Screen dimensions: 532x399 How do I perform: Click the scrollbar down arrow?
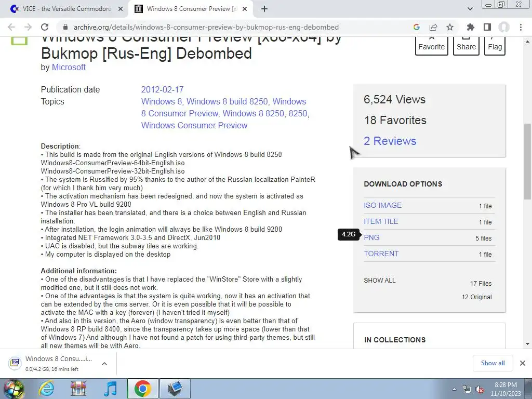tap(527, 344)
